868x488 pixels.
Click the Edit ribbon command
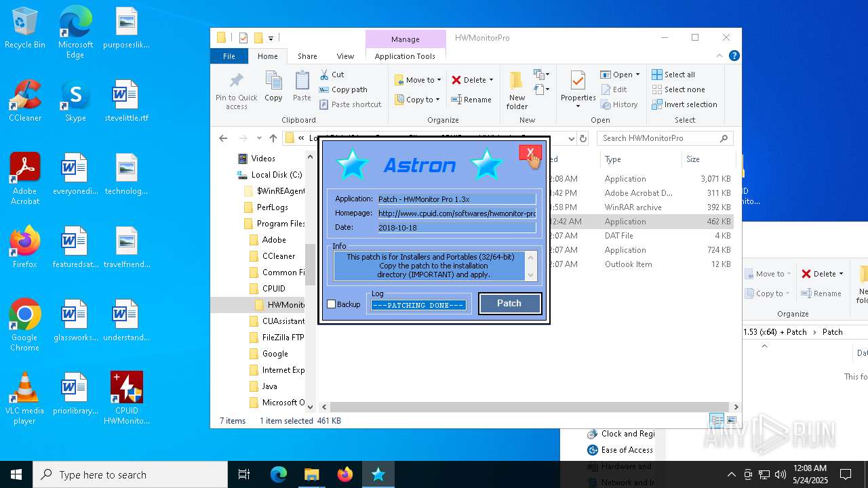click(614, 89)
